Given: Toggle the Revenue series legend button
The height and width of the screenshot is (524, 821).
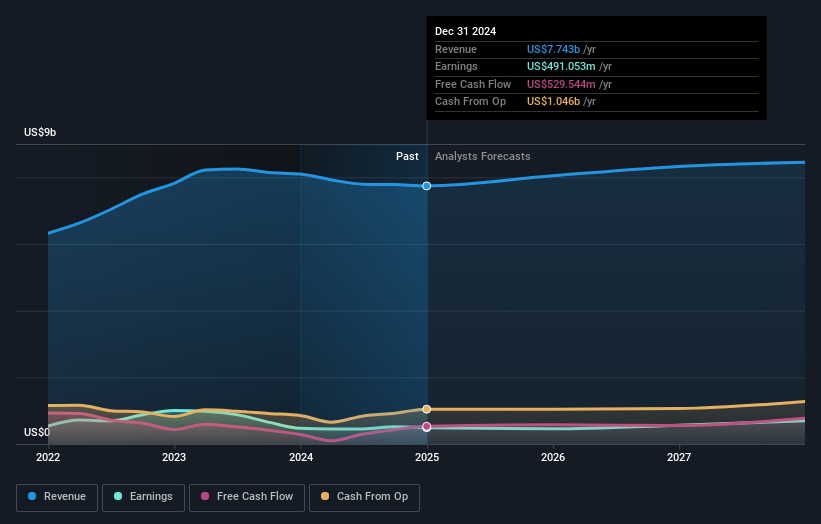Looking at the screenshot, I should 57,497.
